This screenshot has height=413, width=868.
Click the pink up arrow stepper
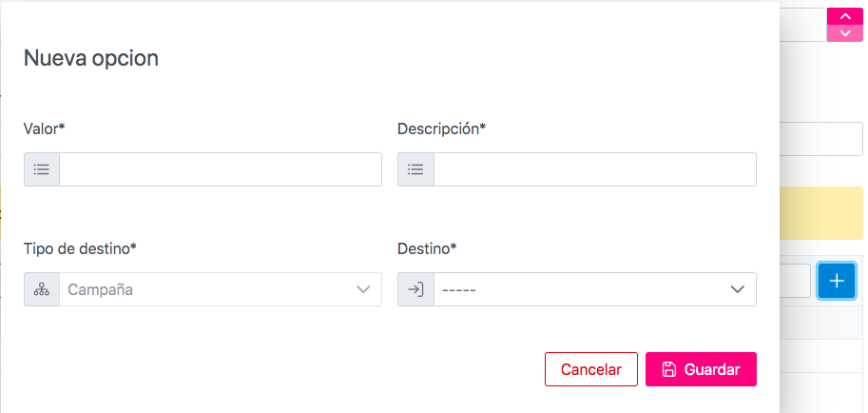coord(845,16)
